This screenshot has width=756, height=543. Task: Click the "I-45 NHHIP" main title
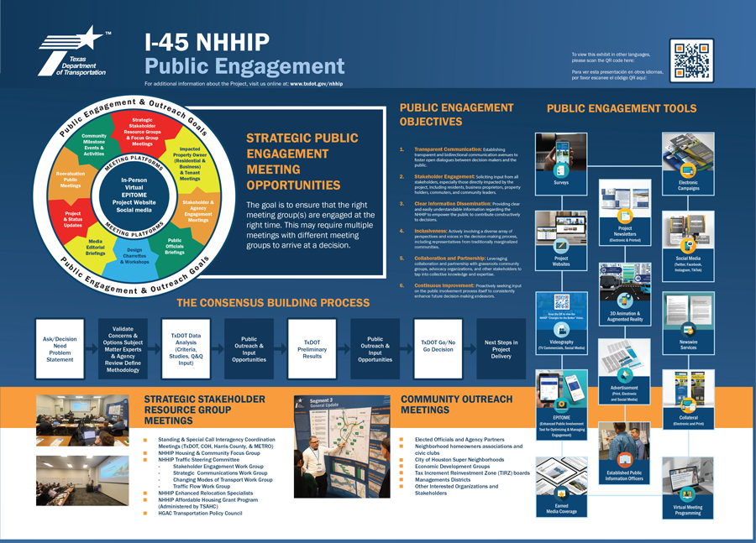pos(207,42)
